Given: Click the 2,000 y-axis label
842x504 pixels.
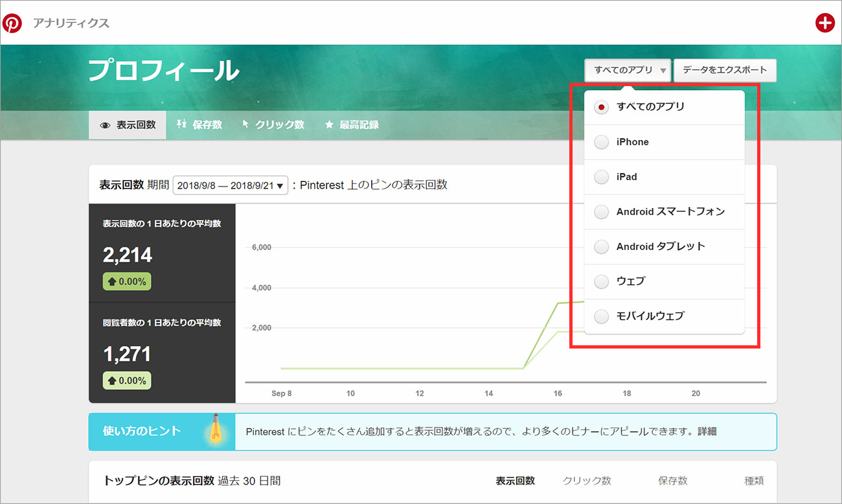Looking at the screenshot, I should point(260,328).
